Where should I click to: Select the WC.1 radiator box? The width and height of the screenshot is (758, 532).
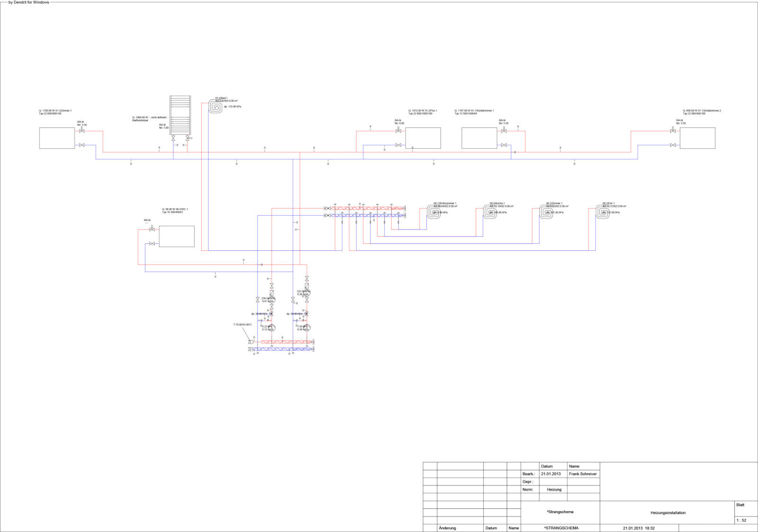[176, 236]
